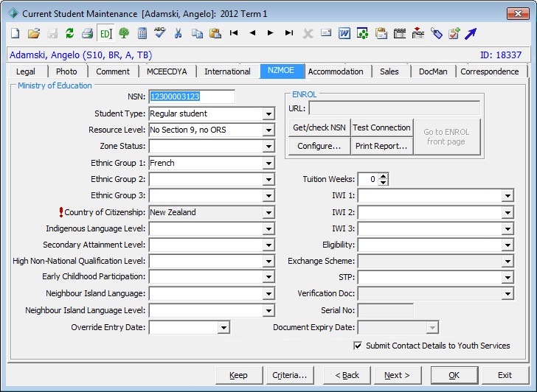Run the ABC spell check icon
Viewport: 537px width, 392px height.
click(x=160, y=32)
